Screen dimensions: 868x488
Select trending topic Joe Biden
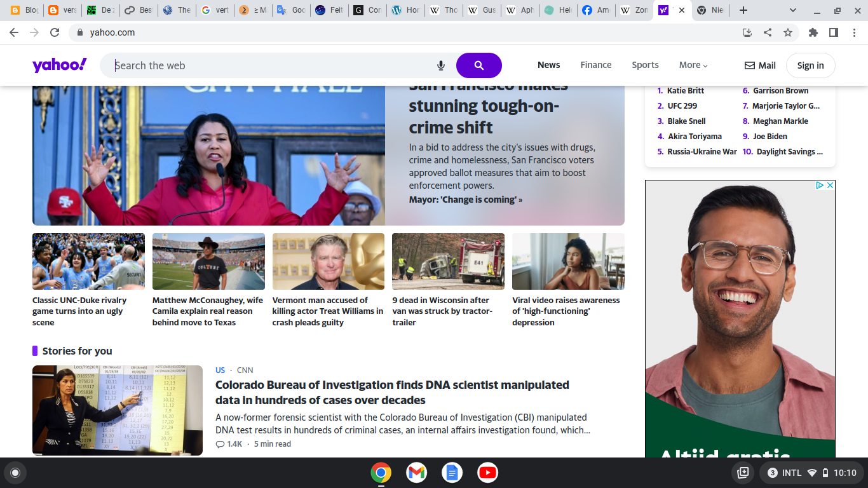[770, 137]
